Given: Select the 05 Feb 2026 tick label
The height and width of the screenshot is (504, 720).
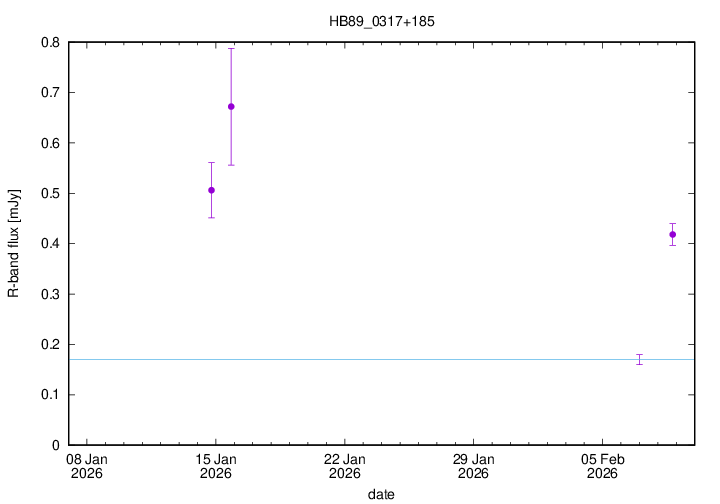Looking at the screenshot, I should click(x=602, y=466).
